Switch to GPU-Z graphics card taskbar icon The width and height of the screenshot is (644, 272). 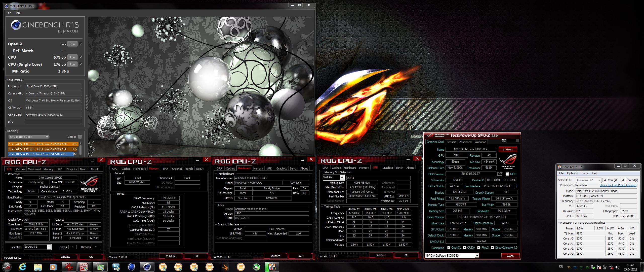[101, 267]
